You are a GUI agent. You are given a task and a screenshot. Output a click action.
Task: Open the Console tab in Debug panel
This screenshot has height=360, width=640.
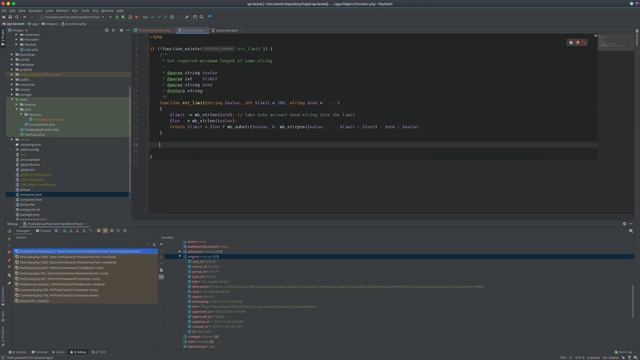pyautogui.click(x=44, y=231)
